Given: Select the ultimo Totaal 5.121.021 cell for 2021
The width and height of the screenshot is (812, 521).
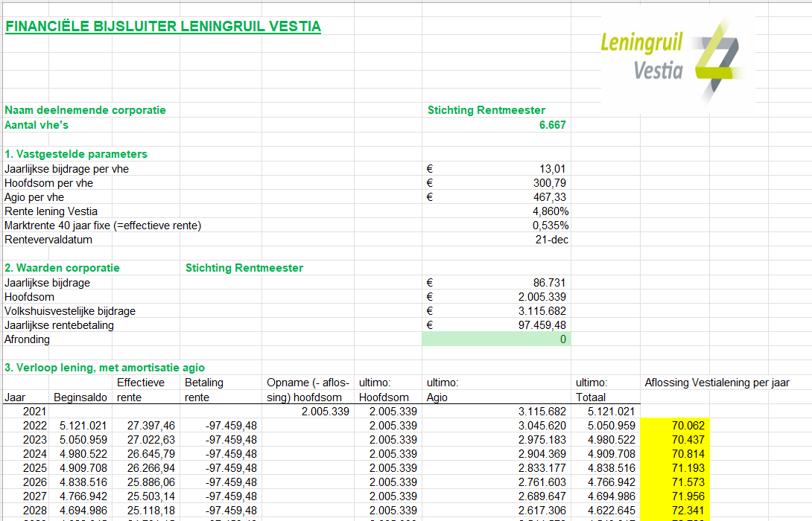Looking at the screenshot, I should click(x=606, y=412).
